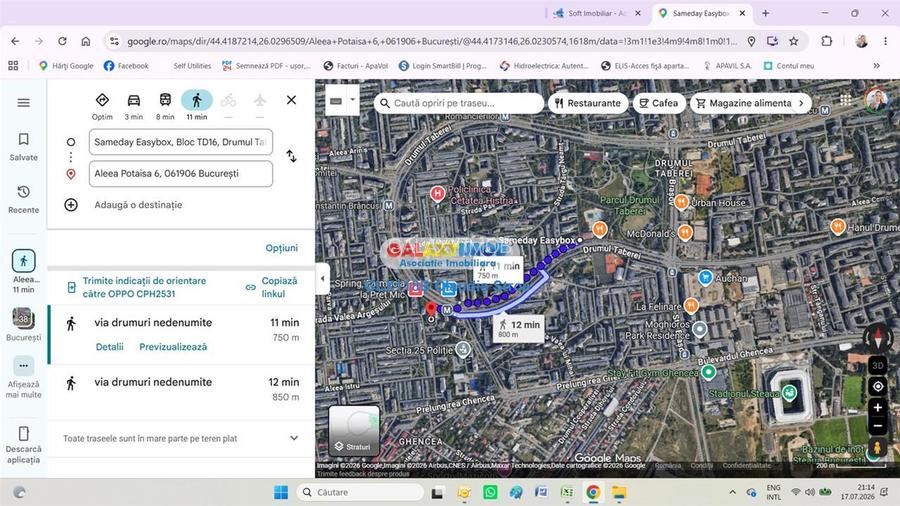Image resolution: width=900 pixels, height=506 pixels.
Task: Reset the map compass to north
Action: tap(878, 338)
